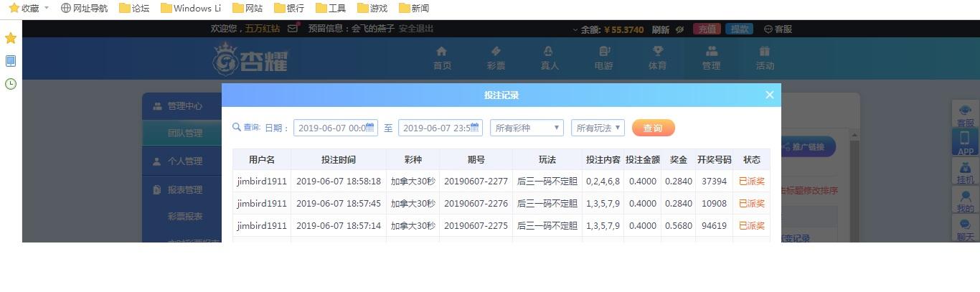Toggle balance visibility eye icon

click(680, 29)
